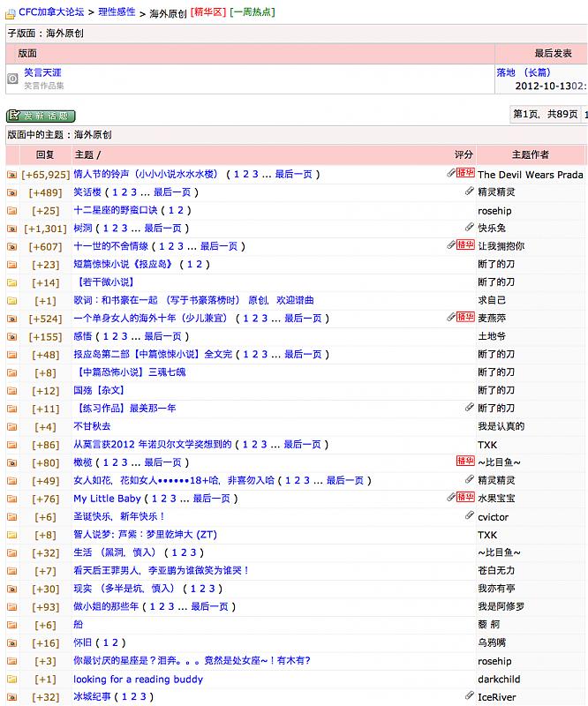Viewport: 588px width, 706px height.
Task: Click the 精华 badge on 橄榄 row
Action: [464, 462]
